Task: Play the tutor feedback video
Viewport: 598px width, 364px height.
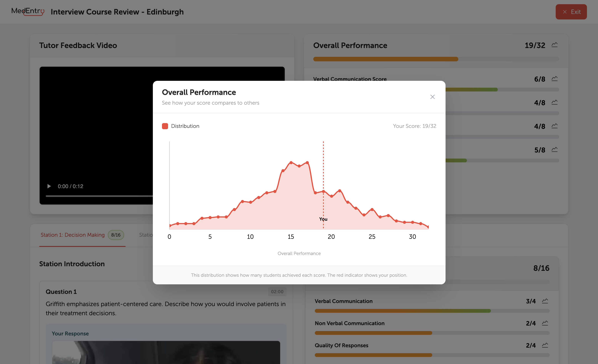Action: pyautogui.click(x=49, y=186)
